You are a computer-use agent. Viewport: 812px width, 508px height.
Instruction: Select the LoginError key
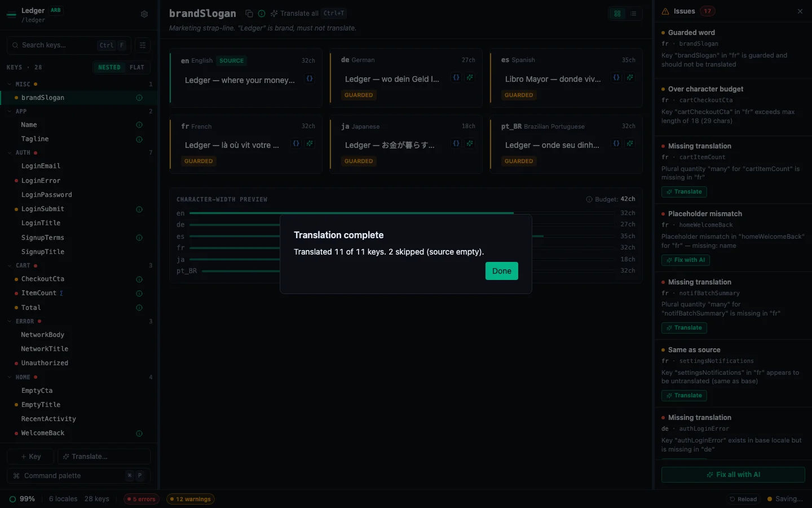[x=78, y=181]
